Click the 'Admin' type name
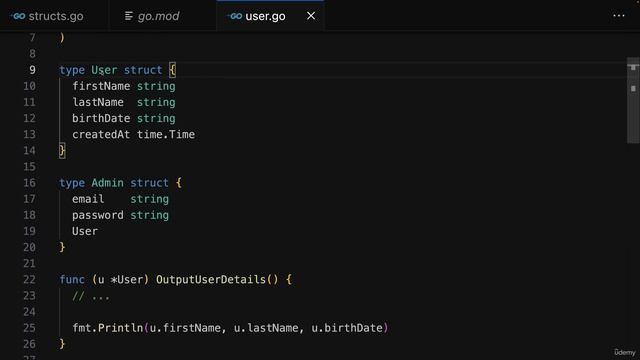The image size is (640, 360). [x=107, y=183]
